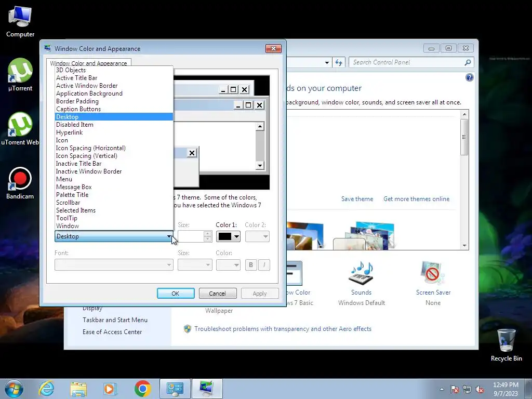The height and width of the screenshot is (399, 532).
Task: Switch to the Control Panel taskbar button
Action: pyautogui.click(x=175, y=389)
